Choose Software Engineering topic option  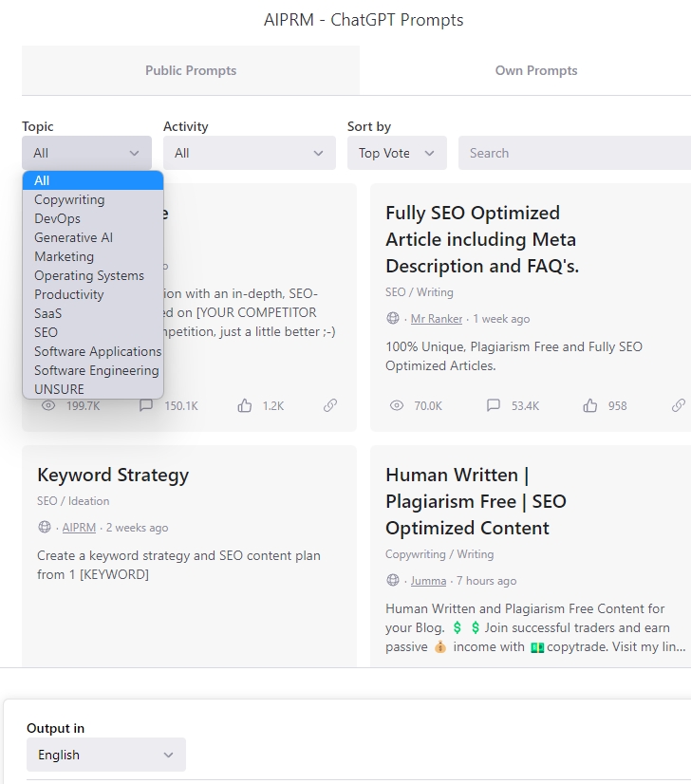pos(93,370)
